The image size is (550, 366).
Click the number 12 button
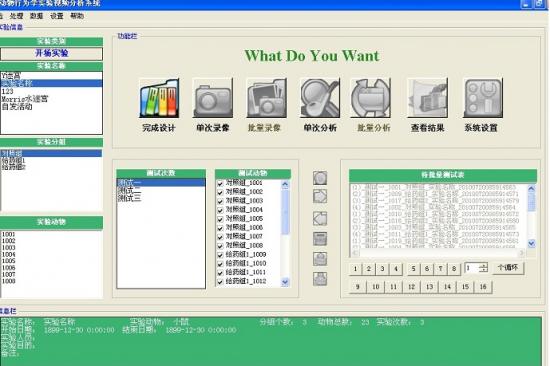[411, 287]
